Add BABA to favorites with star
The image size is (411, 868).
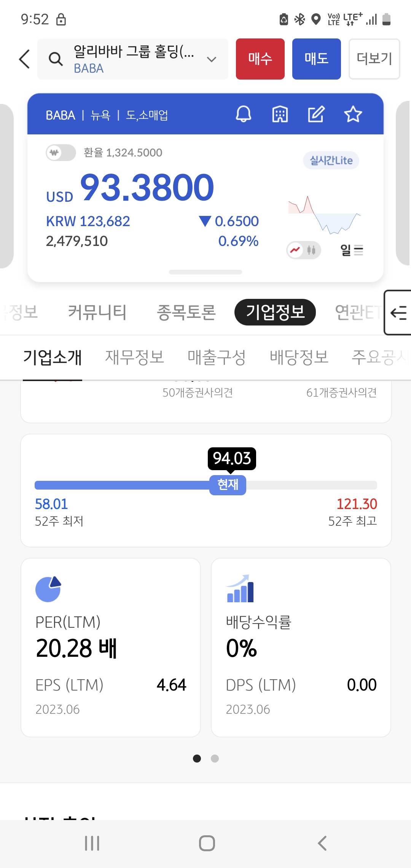(x=353, y=114)
